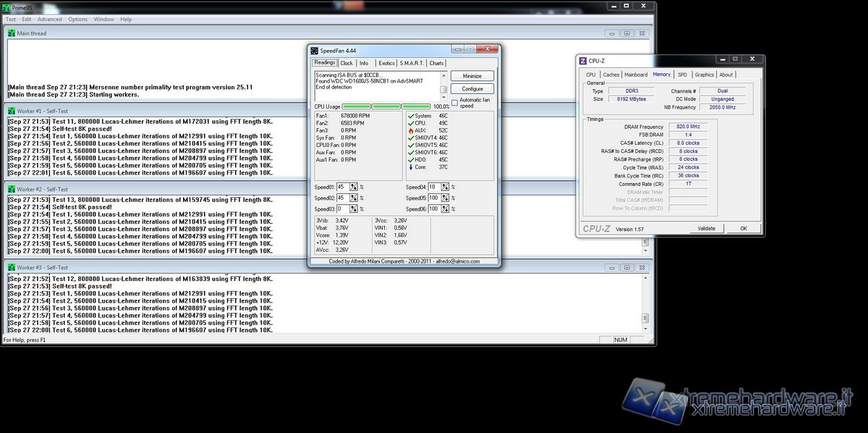Click the Worker #2 Self-Test window icon
The width and height of the screenshot is (868, 433).
coord(11,188)
